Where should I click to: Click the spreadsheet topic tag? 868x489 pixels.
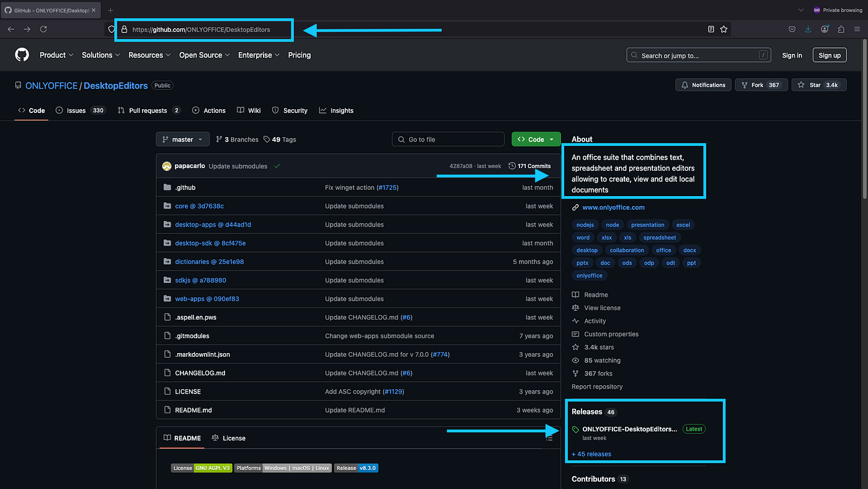click(660, 238)
